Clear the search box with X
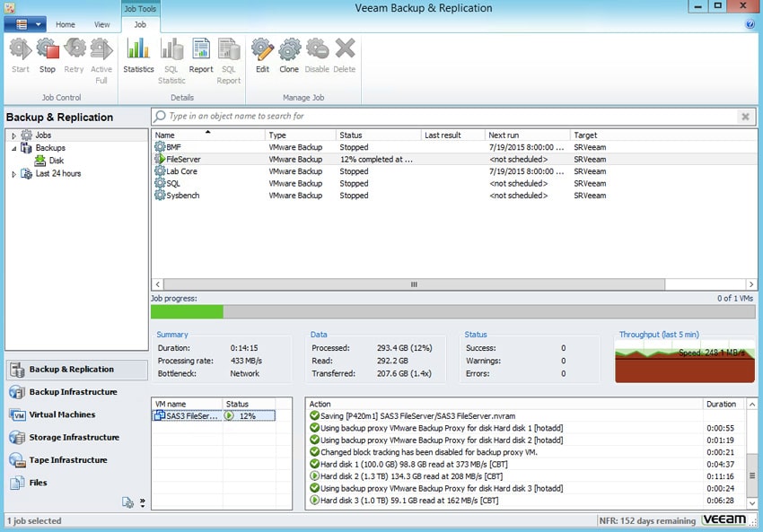Screen dimensions: 763x532 point(745,117)
